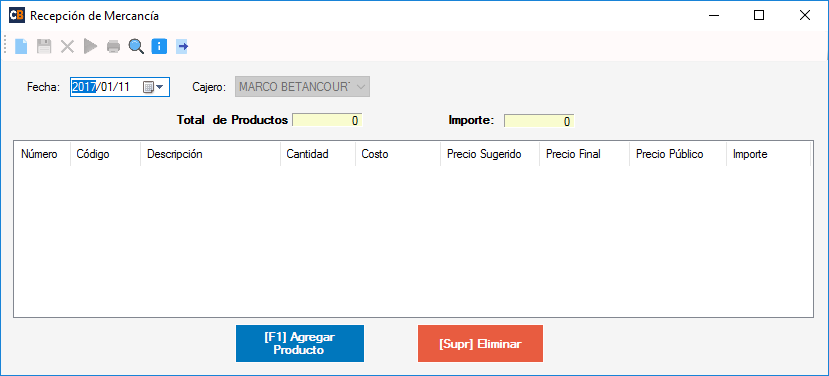The image size is (829, 376).
Task: Click the New document toolbar icon
Action: pos(21,47)
